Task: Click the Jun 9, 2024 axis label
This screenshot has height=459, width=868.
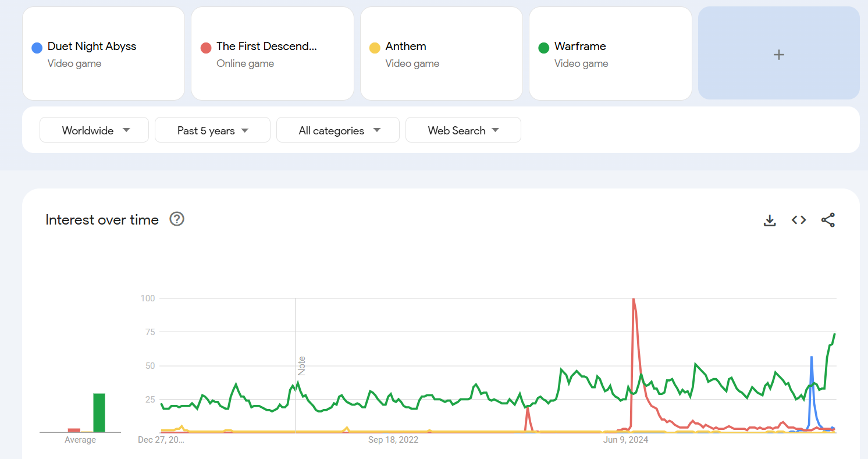Action: (626, 440)
